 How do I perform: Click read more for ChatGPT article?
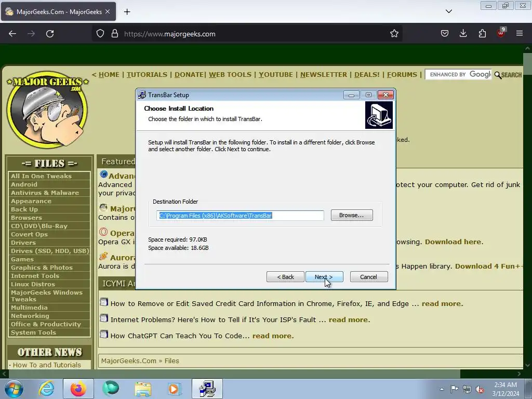273,336
